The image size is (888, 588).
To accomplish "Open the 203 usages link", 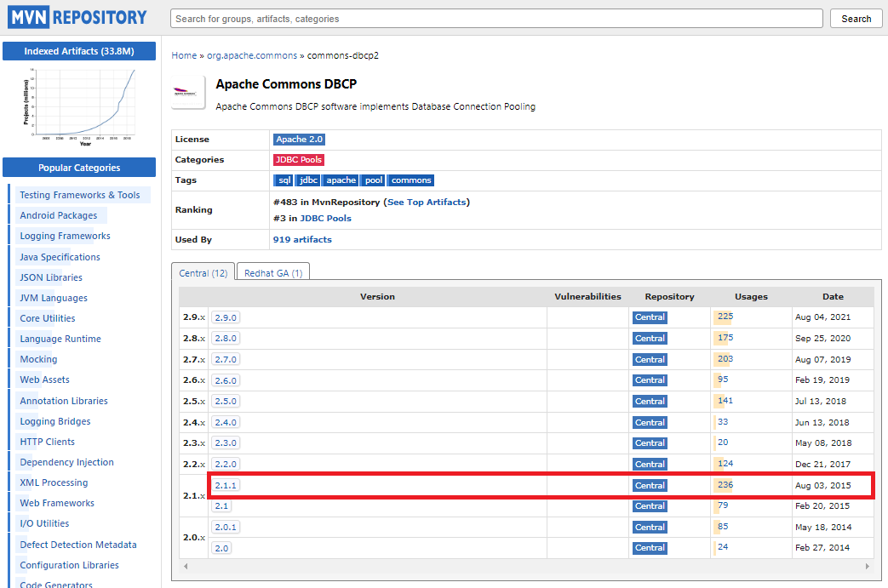I will coord(725,359).
